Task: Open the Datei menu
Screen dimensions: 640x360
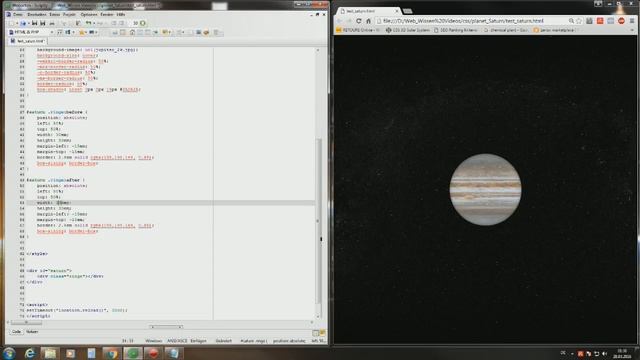Action: (x=18, y=14)
